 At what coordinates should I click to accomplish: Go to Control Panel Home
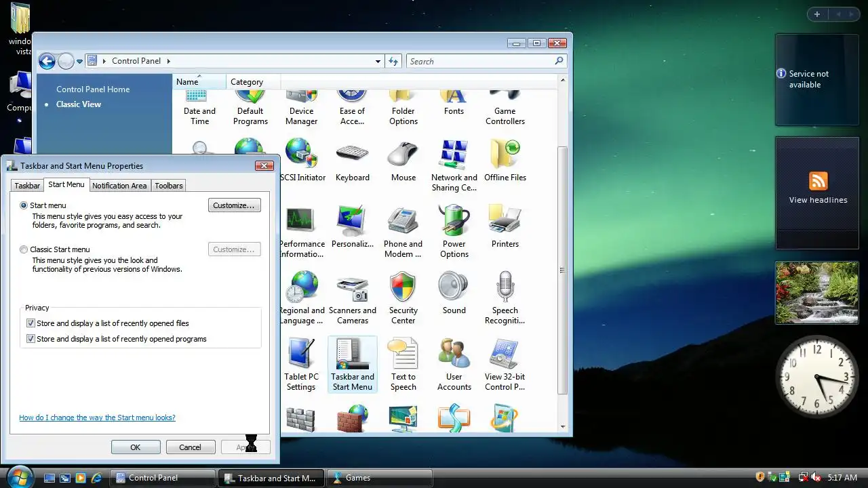point(93,89)
